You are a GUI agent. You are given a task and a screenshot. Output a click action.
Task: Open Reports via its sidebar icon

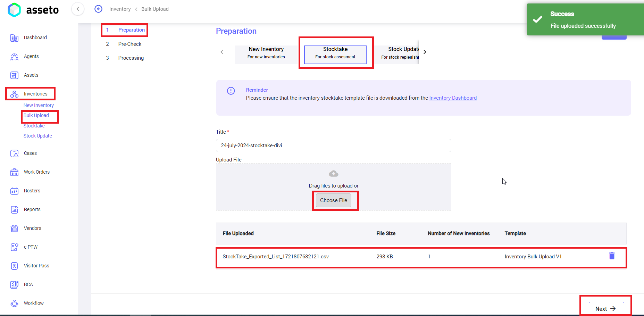click(x=14, y=210)
